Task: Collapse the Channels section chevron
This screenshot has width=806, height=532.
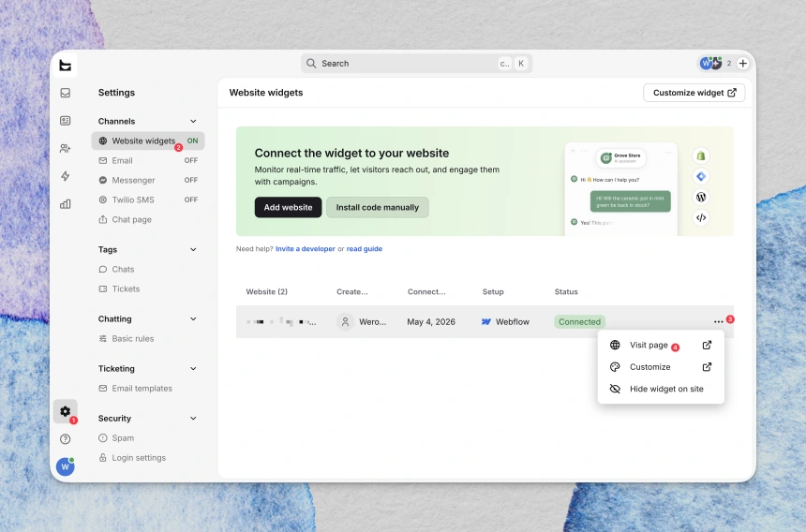Action: click(193, 121)
